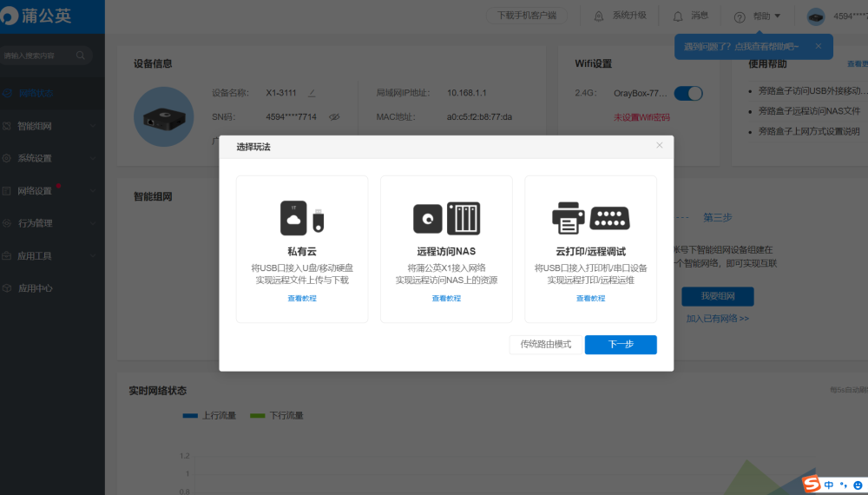The image size is (868, 495).
Task: Expand the 网络设置 sidebar chevron
Action: coord(93,191)
